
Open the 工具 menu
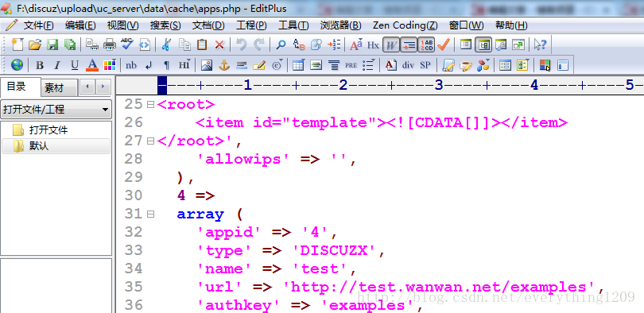[293, 25]
